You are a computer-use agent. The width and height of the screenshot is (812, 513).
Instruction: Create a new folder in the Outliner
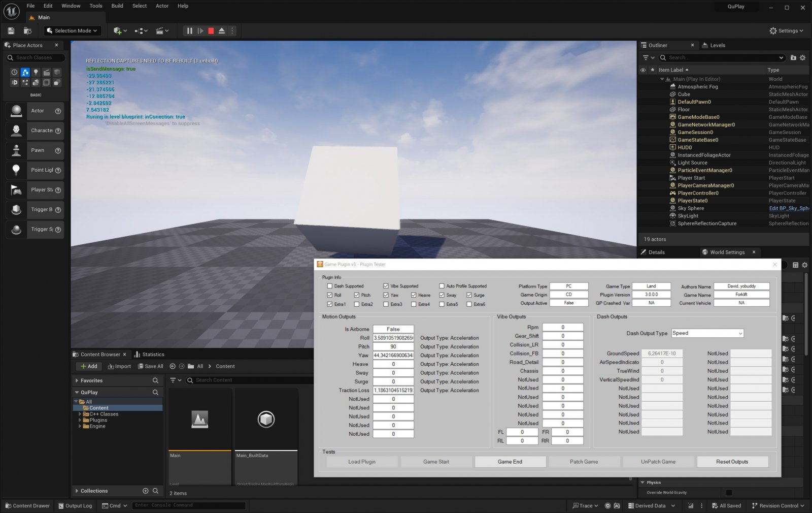[x=793, y=58]
